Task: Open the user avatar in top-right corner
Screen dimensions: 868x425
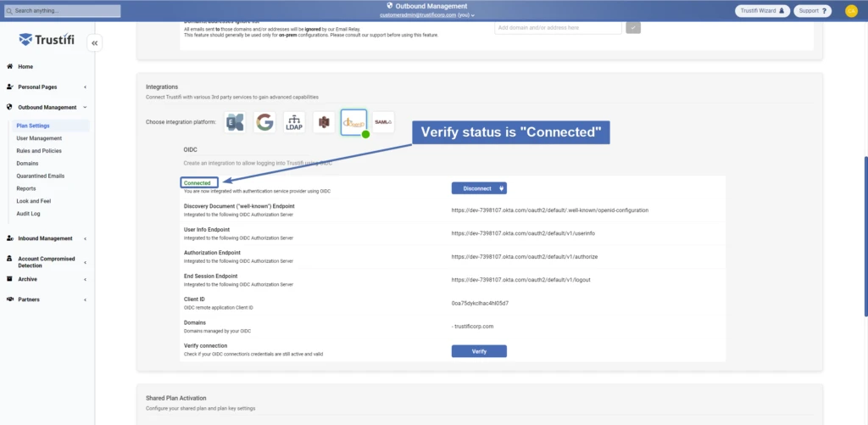Action: click(x=851, y=11)
